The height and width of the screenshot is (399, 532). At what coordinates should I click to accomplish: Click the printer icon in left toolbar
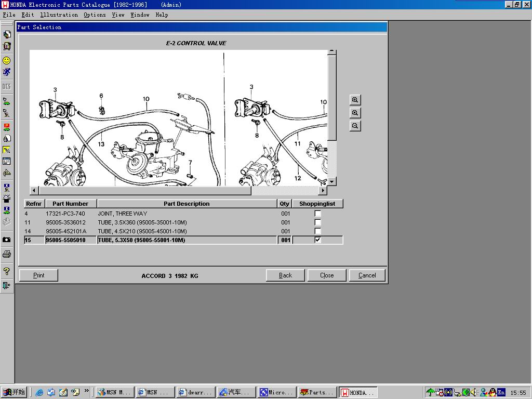[x=7, y=254]
